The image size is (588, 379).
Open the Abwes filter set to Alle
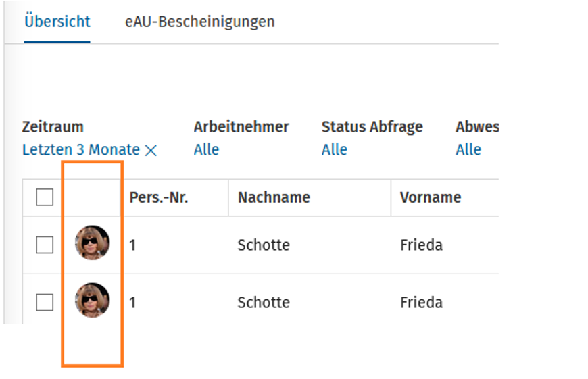(x=468, y=149)
